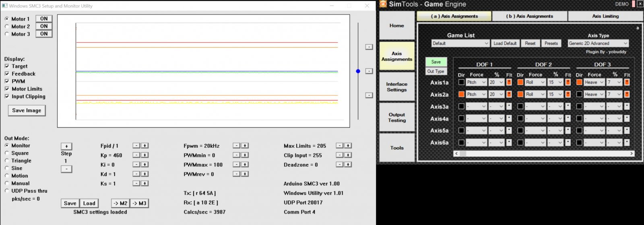Screen dimensions: 644x225
Task: Uncheck the Feedback display checkbox
Action: pyautogui.click(x=7, y=74)
